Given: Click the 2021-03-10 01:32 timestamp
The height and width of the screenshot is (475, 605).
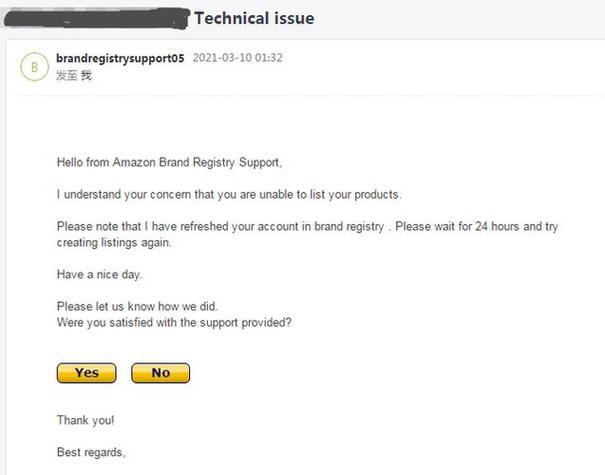Looking at the screenshot, I should click(x=238, y=58).
